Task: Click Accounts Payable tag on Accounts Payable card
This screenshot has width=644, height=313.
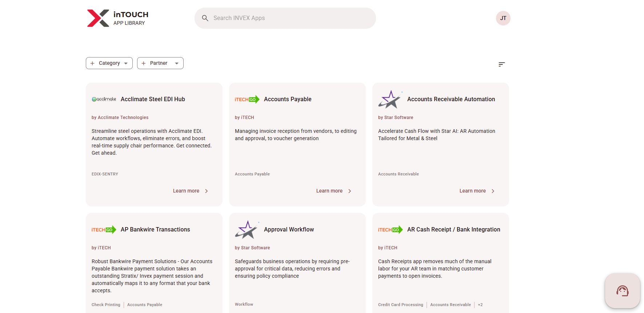Action: pyautogui.click(x=252, y=174)
